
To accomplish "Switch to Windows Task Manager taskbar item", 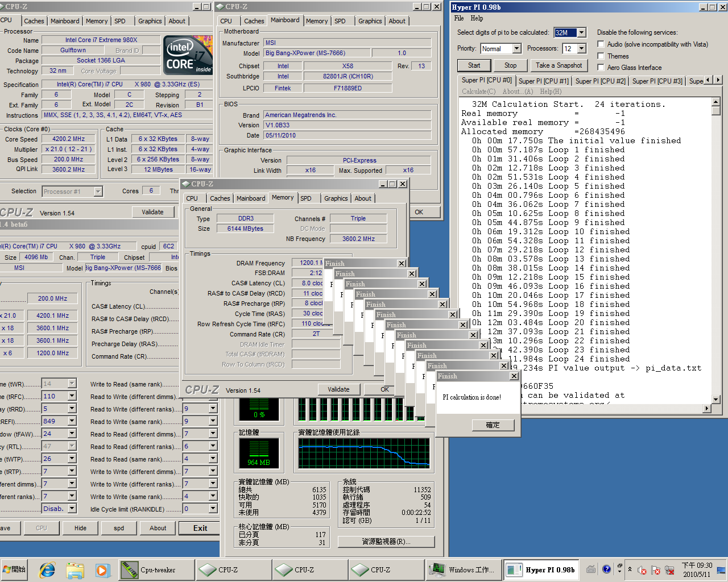I will [x=463, y=569].
